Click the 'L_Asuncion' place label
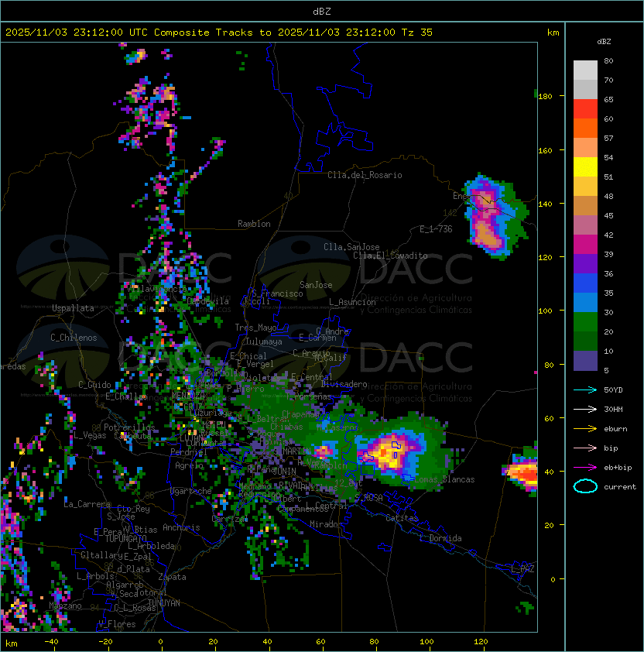The width and height of the screenshot is (644, 652). coord(352,302)
